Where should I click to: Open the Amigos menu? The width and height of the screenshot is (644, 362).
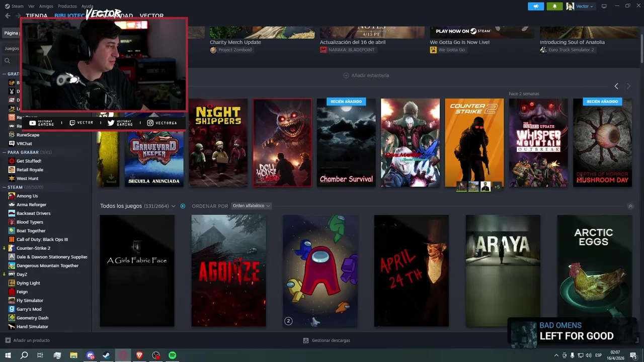click(46, 6)
